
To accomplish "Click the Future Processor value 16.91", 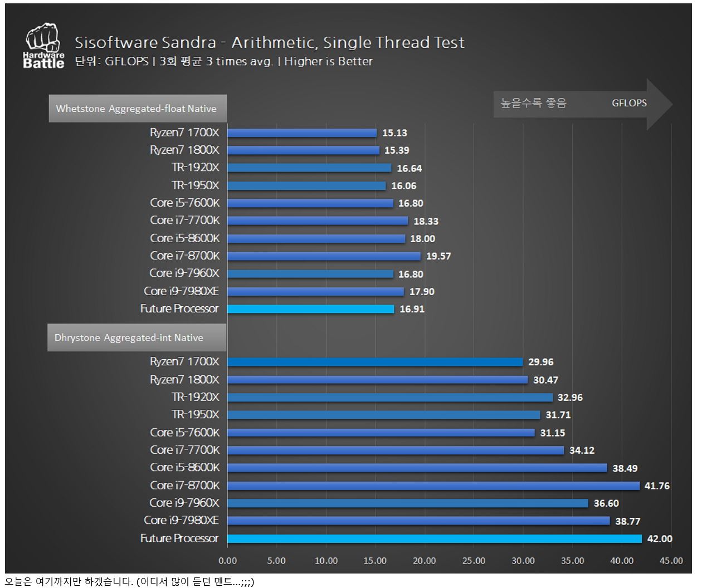I will [412, 309].
